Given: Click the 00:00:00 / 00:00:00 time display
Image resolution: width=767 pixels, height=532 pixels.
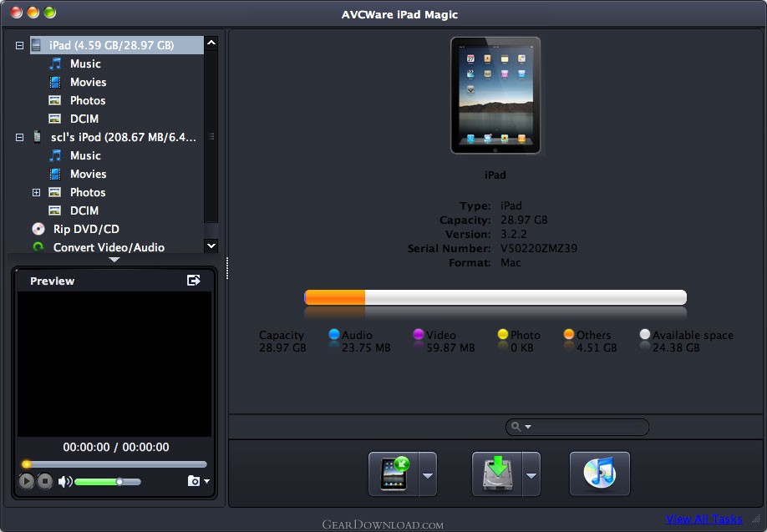Looking at the screenshot, I should click(x=116, y=447).
